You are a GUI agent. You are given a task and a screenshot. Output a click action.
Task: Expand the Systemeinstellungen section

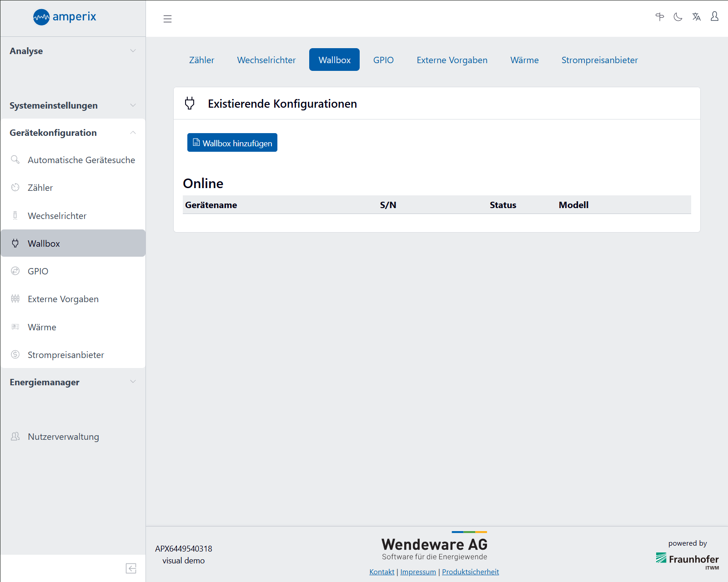[x=73, y=105]
